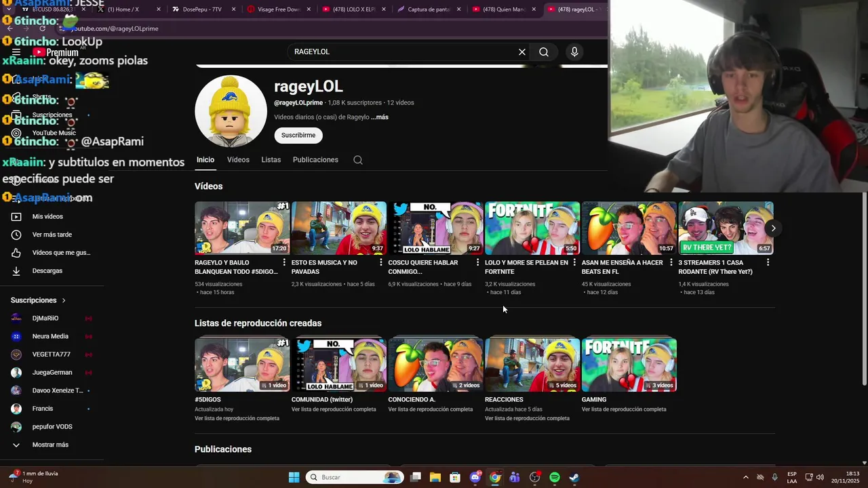This screenshot has height=488, width=868.
Task: Start voice search with the microphone
Action: 574,52
